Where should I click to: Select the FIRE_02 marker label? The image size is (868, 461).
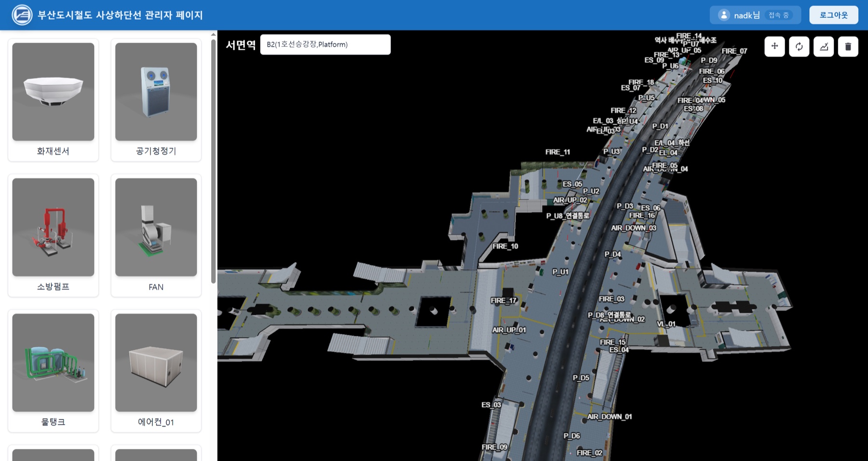(589, 453)
